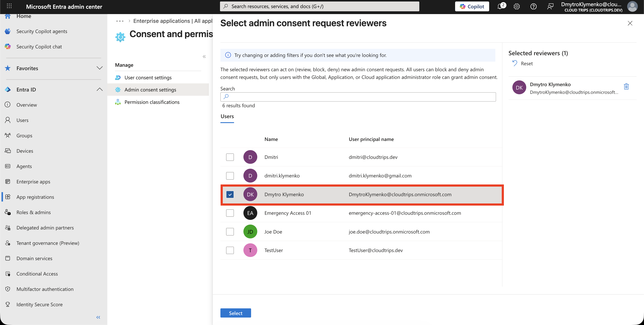Open Permission classifications
The image size is (644, 325).
click(x=152, y=102)
